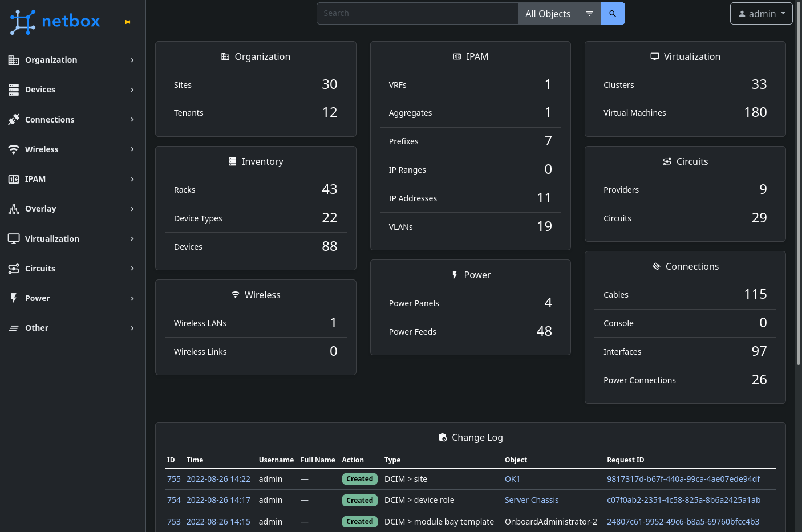Screen dimensions: 802x532
Task: Click the person icon next to admin
Action: point(742,14)
